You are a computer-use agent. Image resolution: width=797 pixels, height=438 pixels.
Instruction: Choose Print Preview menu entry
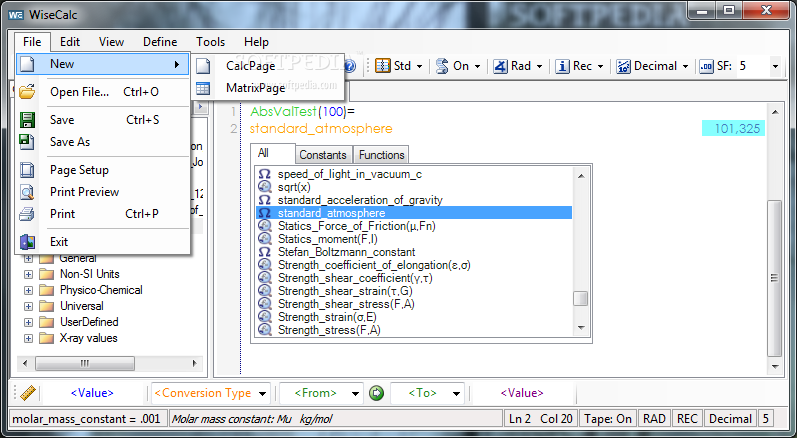(x=103, y=192)
